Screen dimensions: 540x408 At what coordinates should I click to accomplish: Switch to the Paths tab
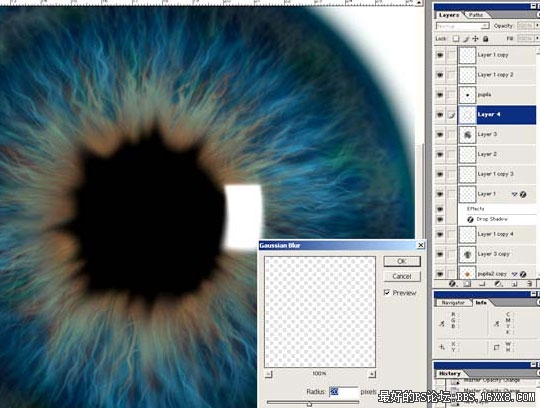pyautogui.click(x=476, y=15)
